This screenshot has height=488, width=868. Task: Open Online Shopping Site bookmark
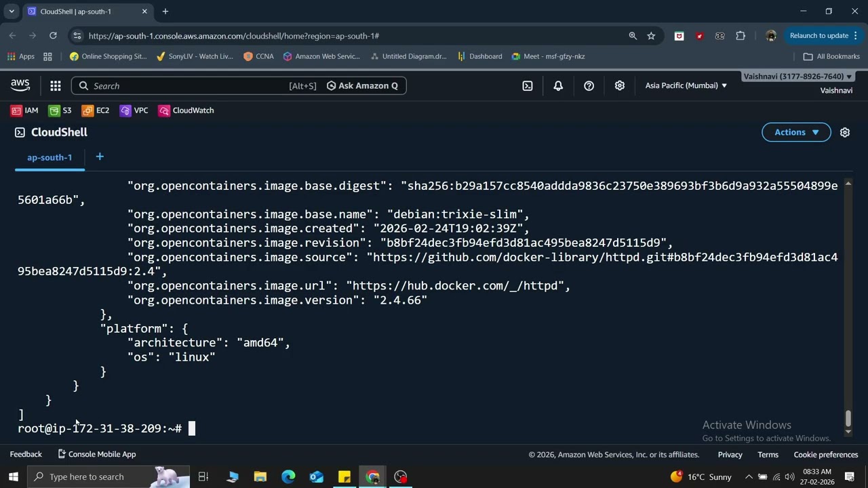click(108, 56)
